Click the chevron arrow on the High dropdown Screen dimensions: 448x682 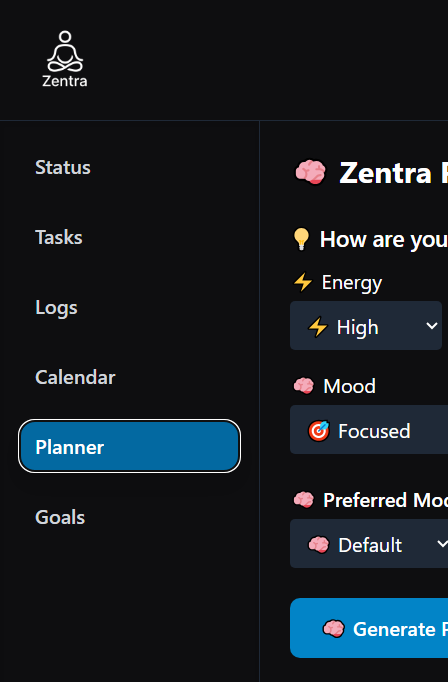tap(431, 326)
